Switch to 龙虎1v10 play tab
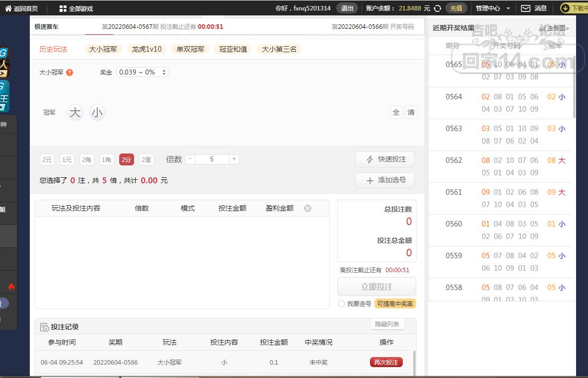588x378 pixels. click(x=147, y=49)
